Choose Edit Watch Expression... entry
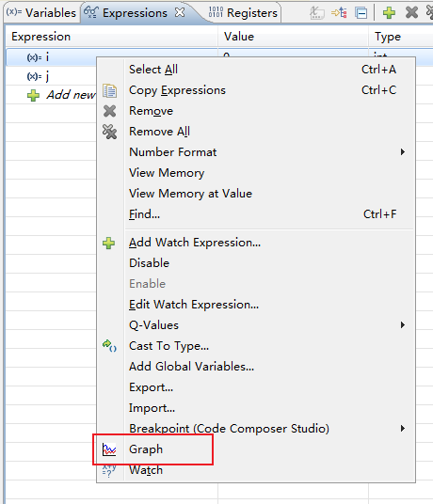The height and width of the screenshot is (504, 433). pyautogui.click(x=256, y=305)
